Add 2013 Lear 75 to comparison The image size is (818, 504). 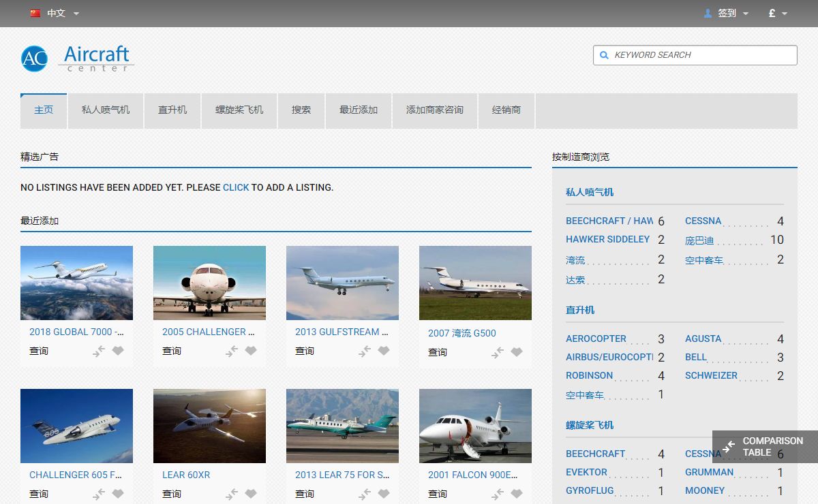[365, 494]
